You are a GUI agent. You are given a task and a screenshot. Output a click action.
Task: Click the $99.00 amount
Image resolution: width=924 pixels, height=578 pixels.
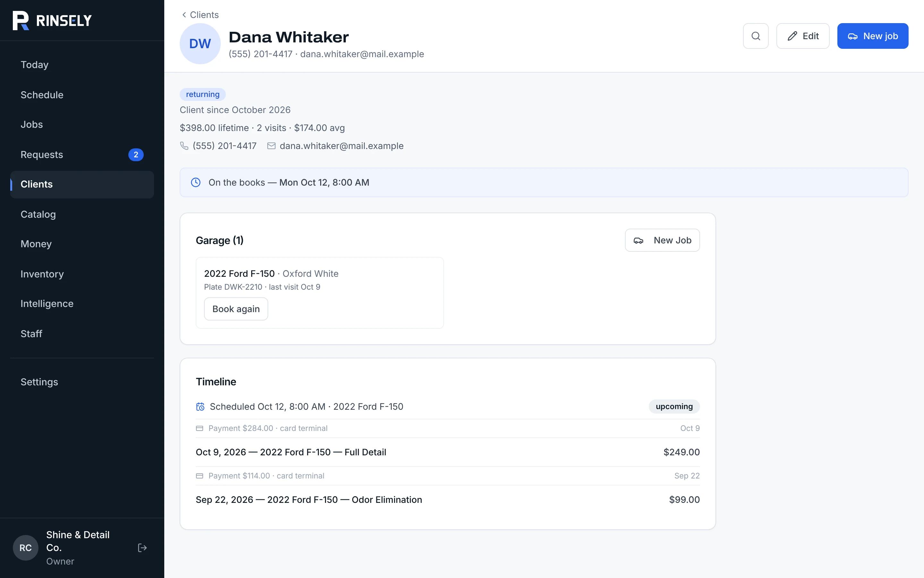click(x=684, y=500)
